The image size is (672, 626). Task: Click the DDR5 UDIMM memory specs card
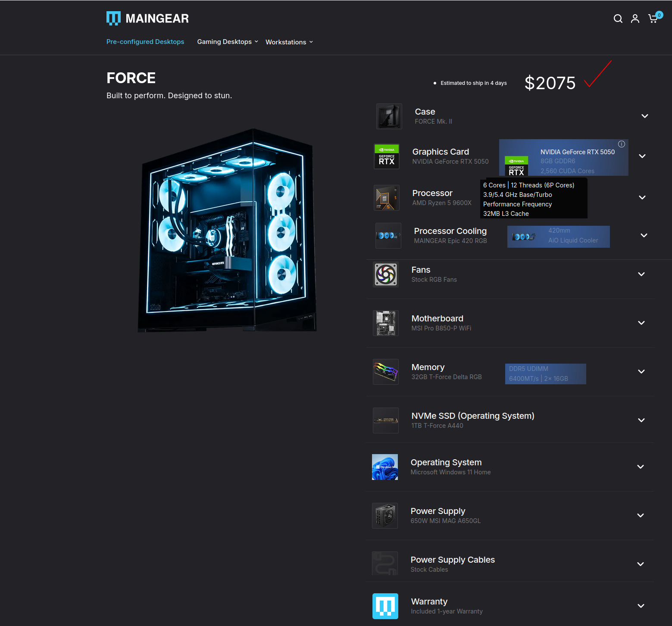pos(546,374)
